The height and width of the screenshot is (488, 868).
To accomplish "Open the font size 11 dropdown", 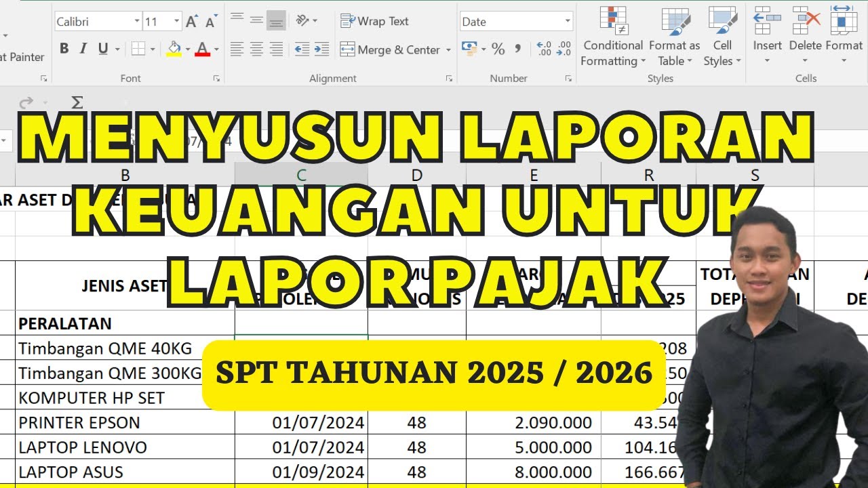I will pos(176,22).
